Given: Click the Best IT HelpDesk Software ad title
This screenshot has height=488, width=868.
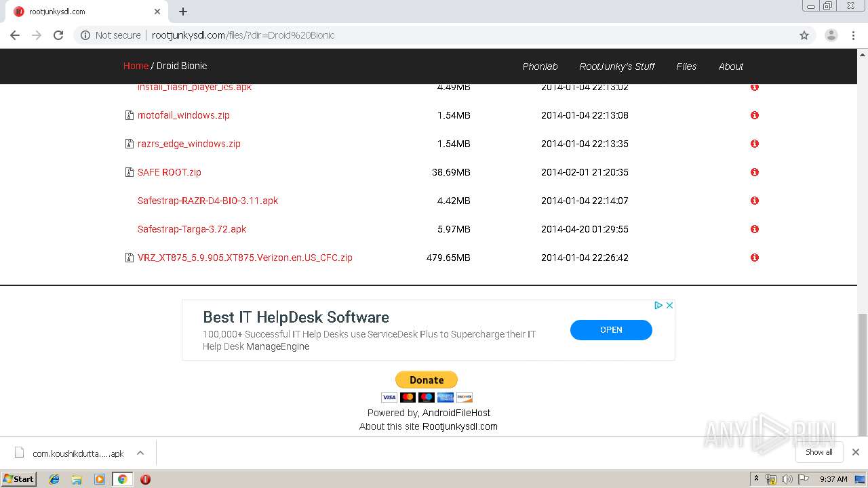Looking at the screenshot, I should (x=296, y=317).
